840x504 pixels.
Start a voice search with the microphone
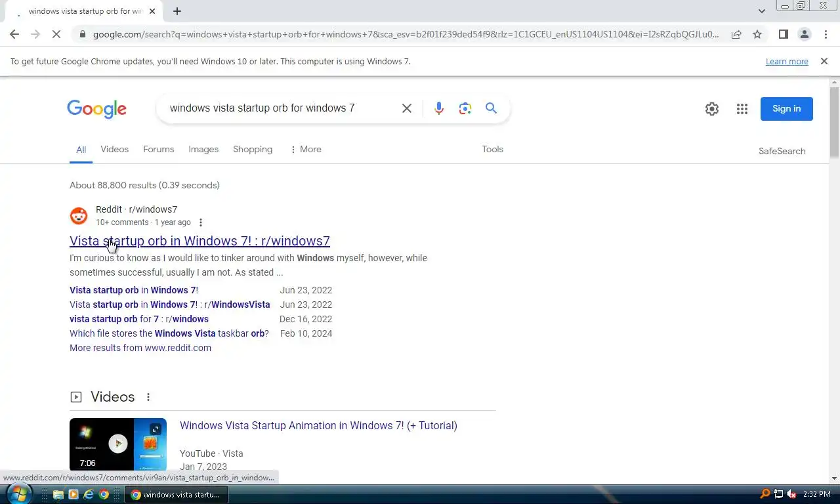[x=439, y=108]
